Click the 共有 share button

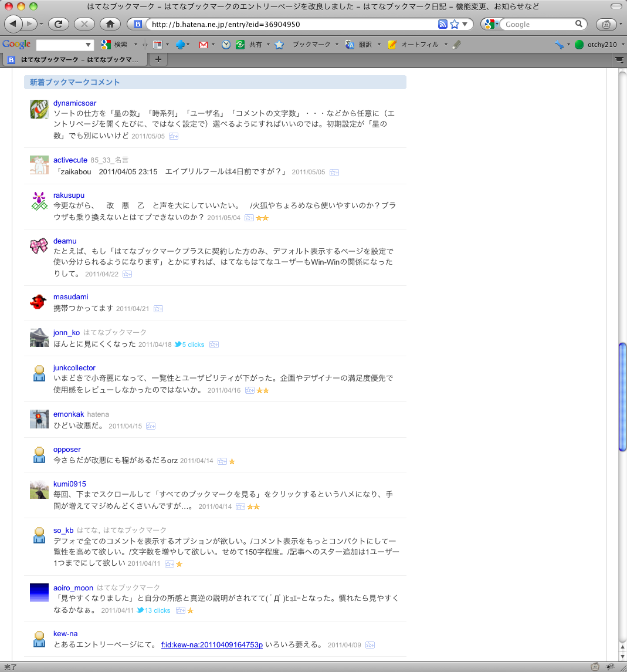coord(250,45)
